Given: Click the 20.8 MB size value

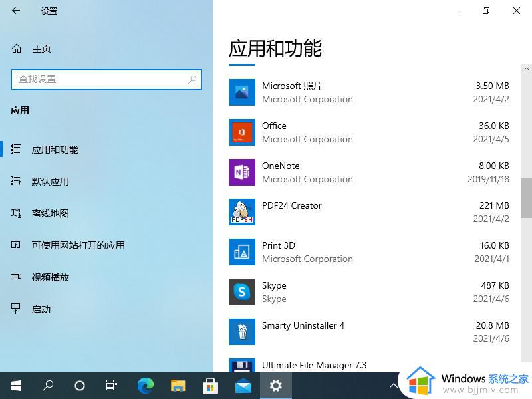Looking at the screenshot, I should [492, 325].
